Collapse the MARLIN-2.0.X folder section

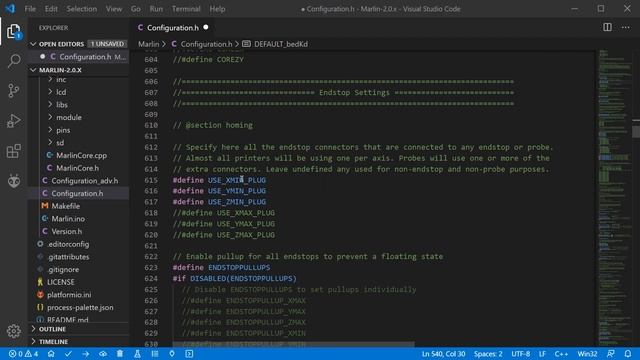pos(33,70)
